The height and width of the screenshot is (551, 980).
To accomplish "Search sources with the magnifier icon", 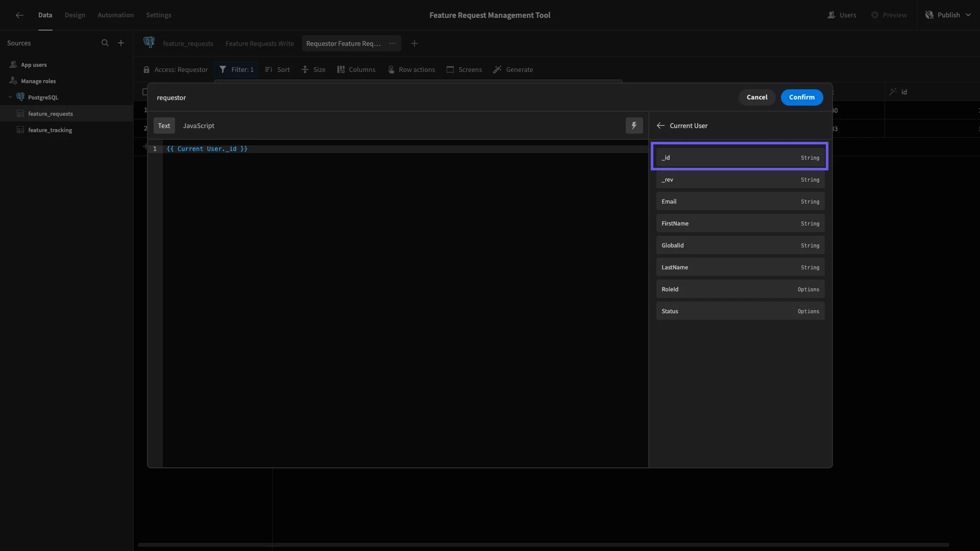I will coord(105,43).
